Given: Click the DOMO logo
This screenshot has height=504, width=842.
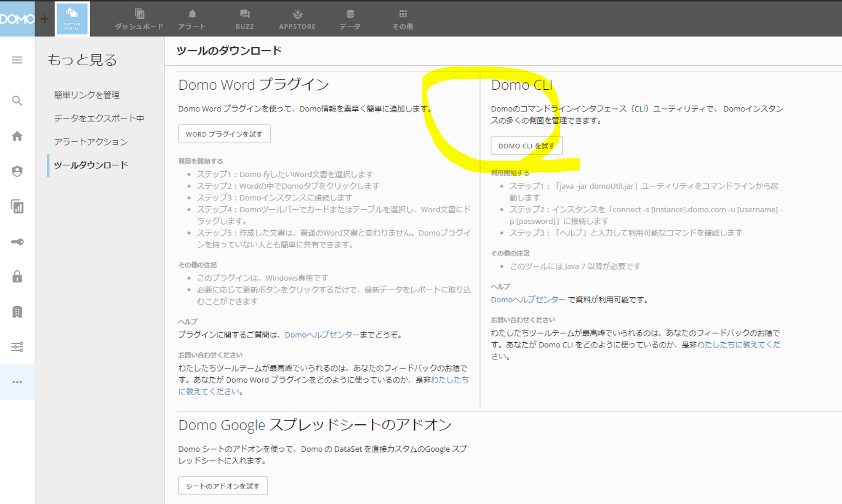Looking at the screenshot, I should point(17,19).
